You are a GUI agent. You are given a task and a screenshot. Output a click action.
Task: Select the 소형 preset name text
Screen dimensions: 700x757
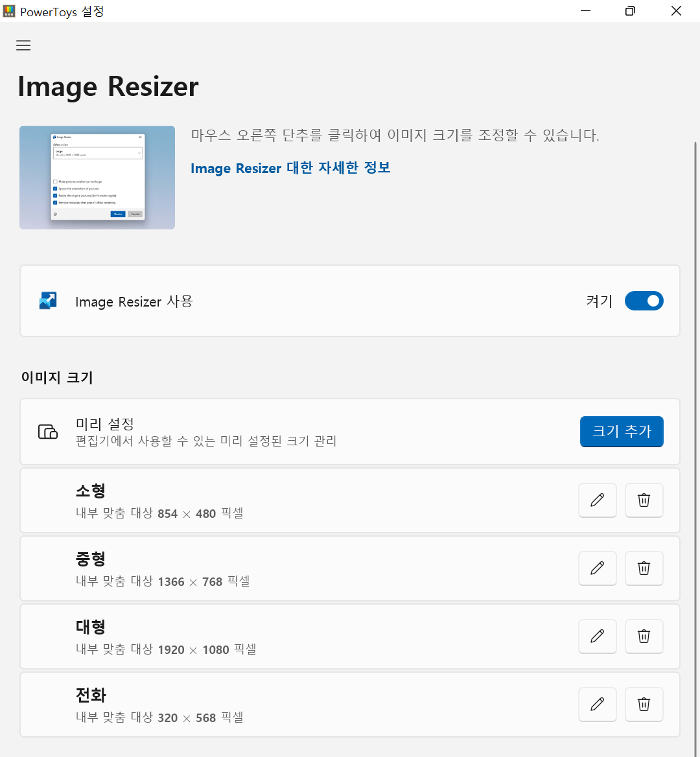(x=90, y=491)
